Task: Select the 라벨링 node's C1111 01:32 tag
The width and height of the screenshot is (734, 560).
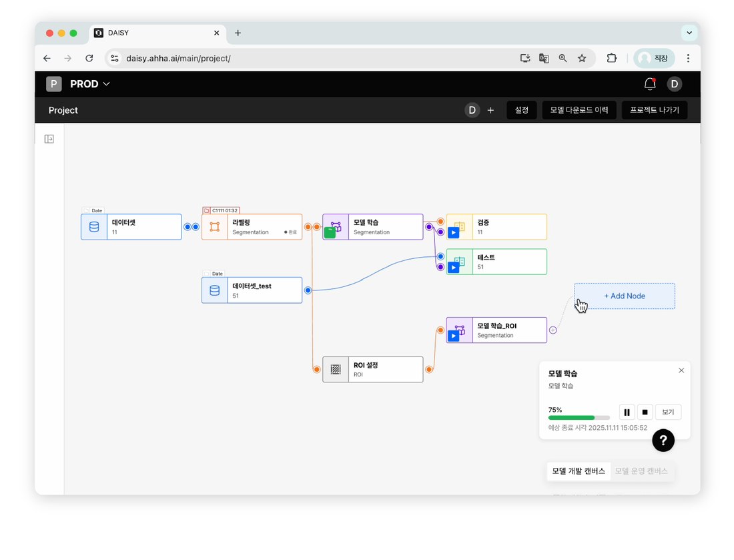Action: (x=221, y=210)
